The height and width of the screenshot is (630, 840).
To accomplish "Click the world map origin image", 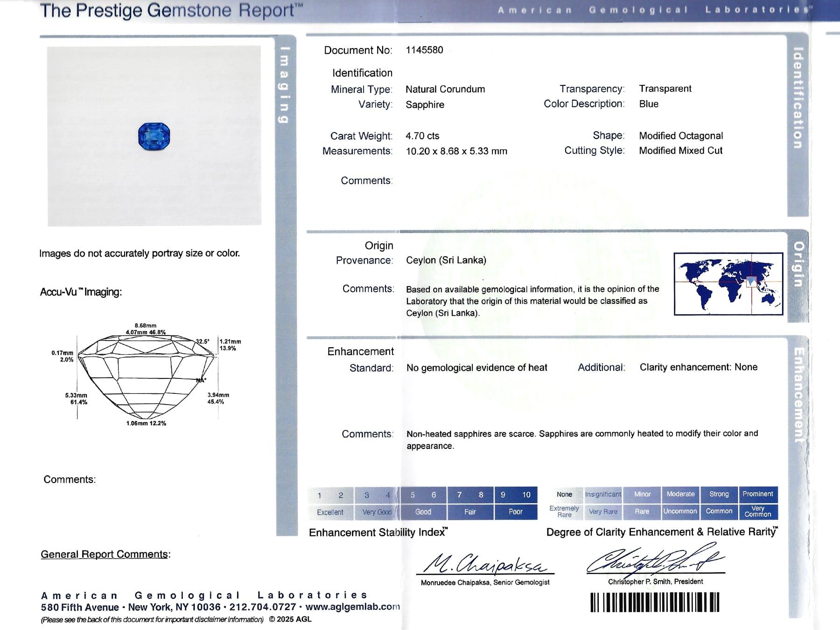I will click(x=728, y=284).
